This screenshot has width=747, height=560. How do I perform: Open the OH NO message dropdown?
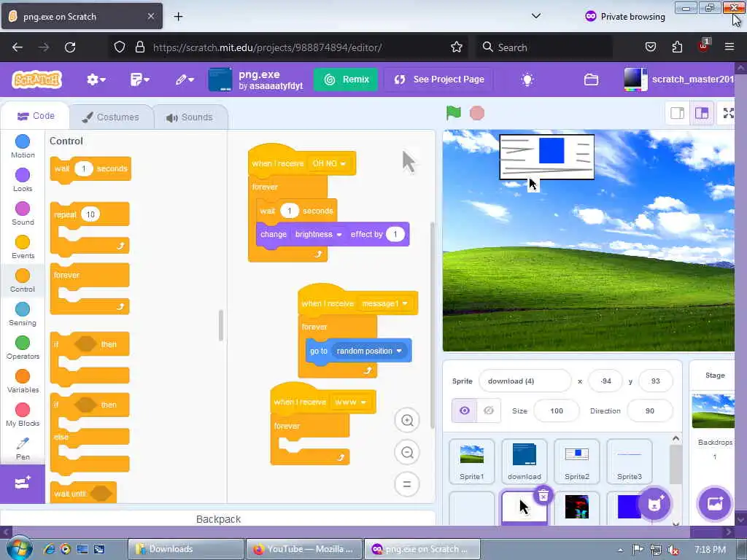pyautogui.click(x=329, y=163)
